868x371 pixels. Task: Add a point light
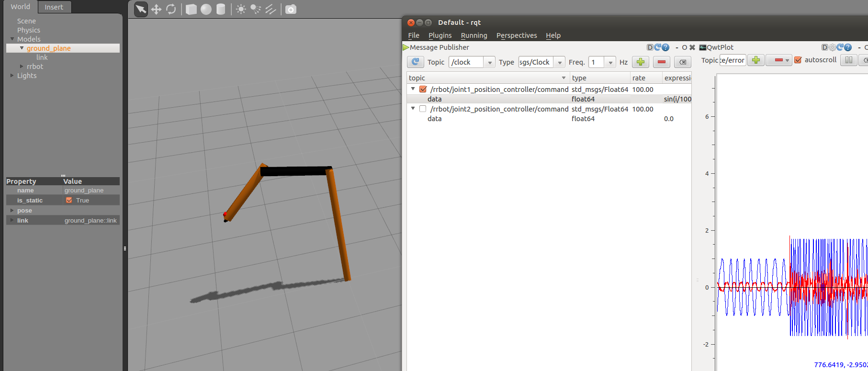click(x=241, y=9)
